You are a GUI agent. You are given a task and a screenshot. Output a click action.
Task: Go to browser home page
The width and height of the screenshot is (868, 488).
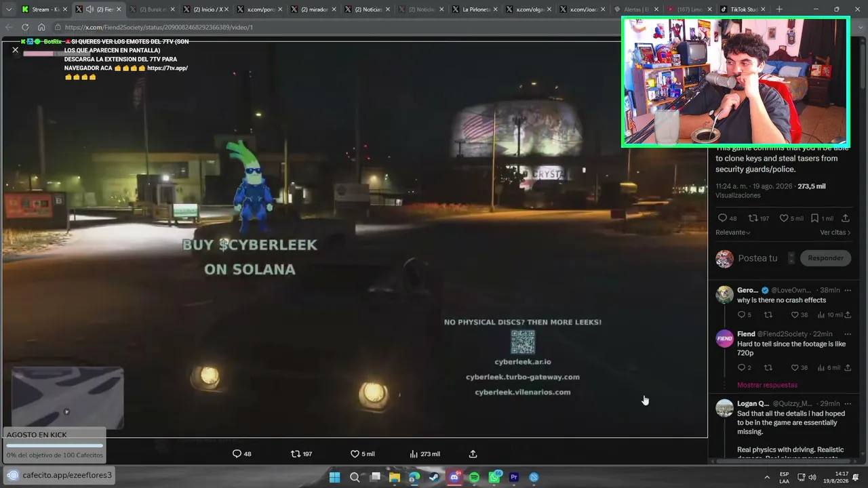(41, 27)
